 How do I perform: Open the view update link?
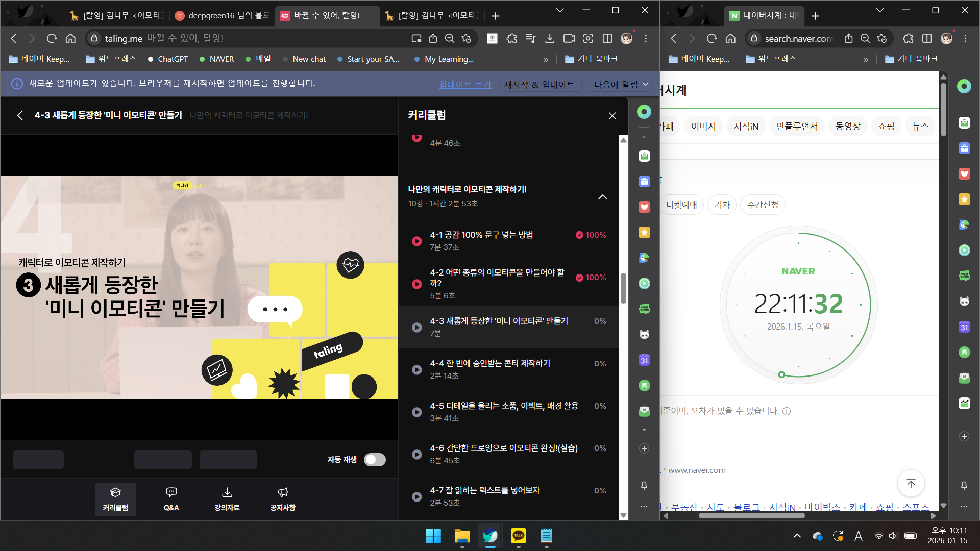coord(464,84)
